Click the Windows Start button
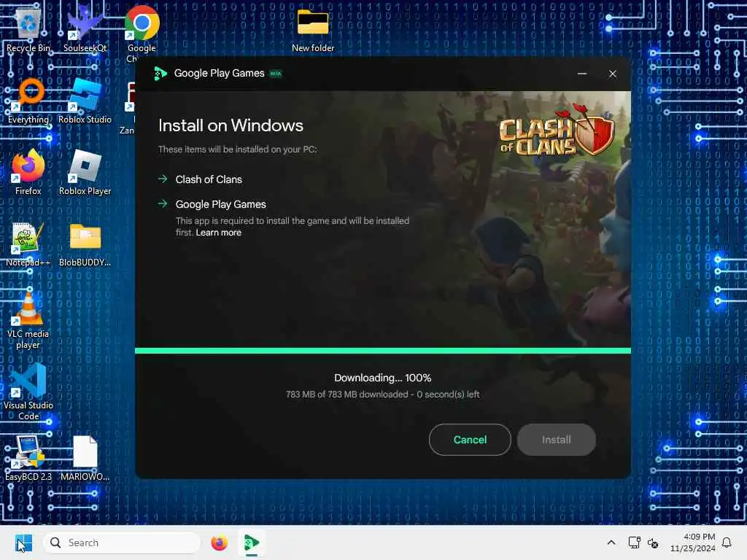 pos(23,542)
